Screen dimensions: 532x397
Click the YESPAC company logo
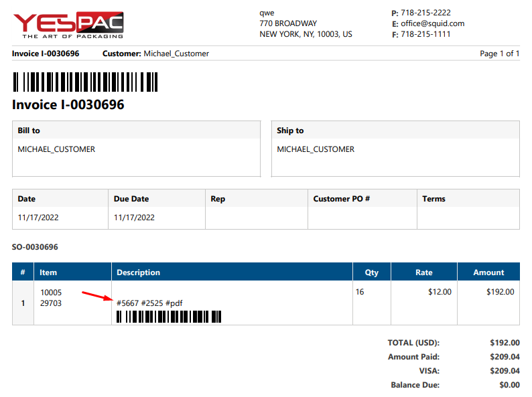pyautogui.click(x=68, y=25)
